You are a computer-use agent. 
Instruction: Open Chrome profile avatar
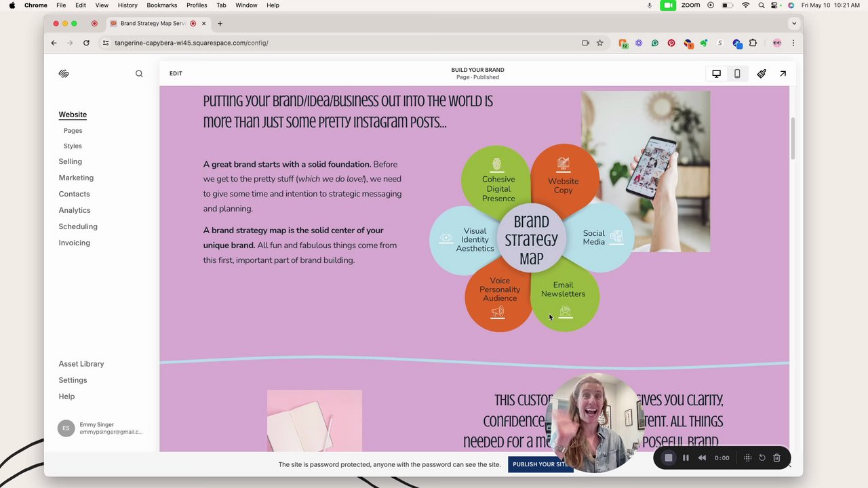point(777,43)
